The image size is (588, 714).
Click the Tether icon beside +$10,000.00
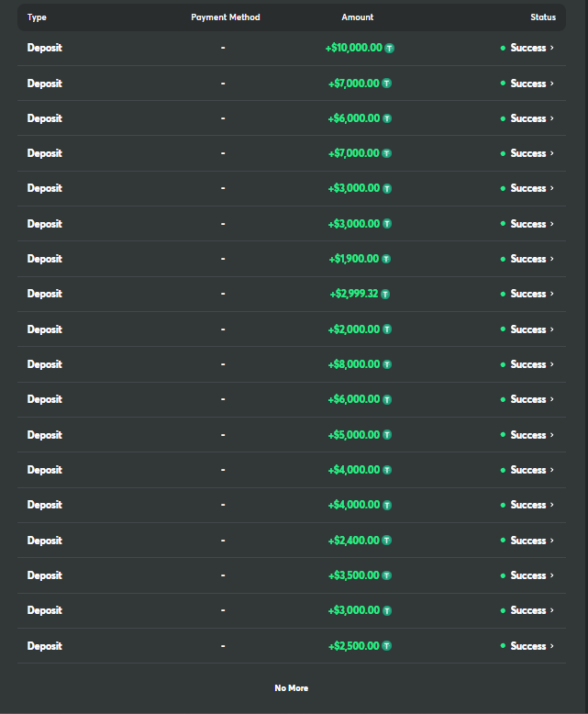[x=390, y=48]
